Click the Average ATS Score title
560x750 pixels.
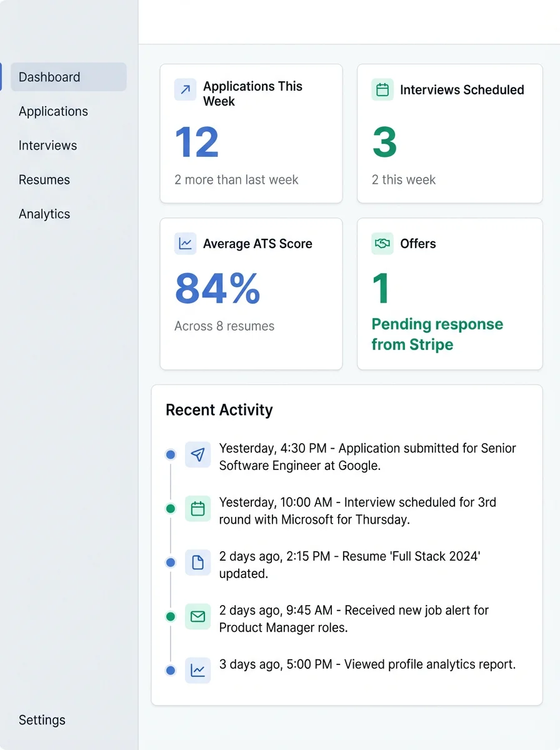pyautogui.click(x=257, y=244)
